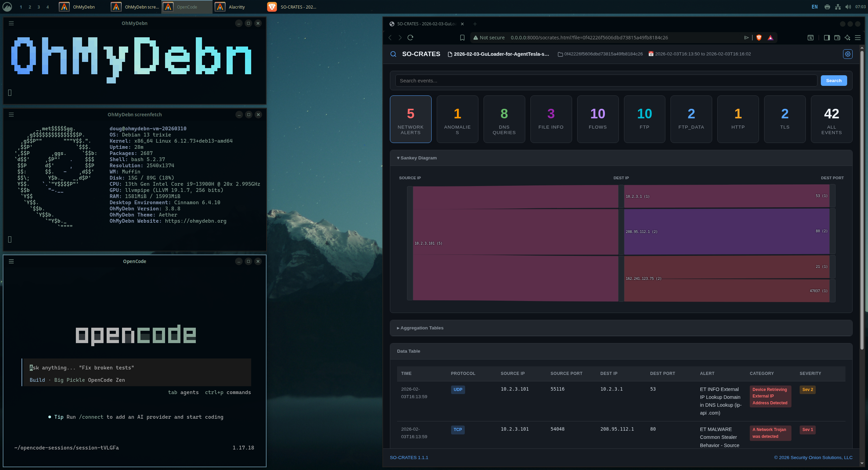Click the port 53 node in Sankey
Screen dimensions: 868x470
832,196
